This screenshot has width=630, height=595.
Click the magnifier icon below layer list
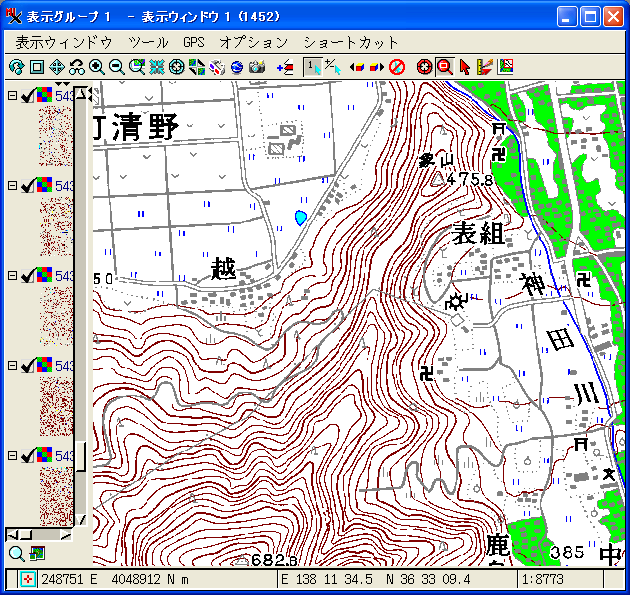click(x=16, y=553)
